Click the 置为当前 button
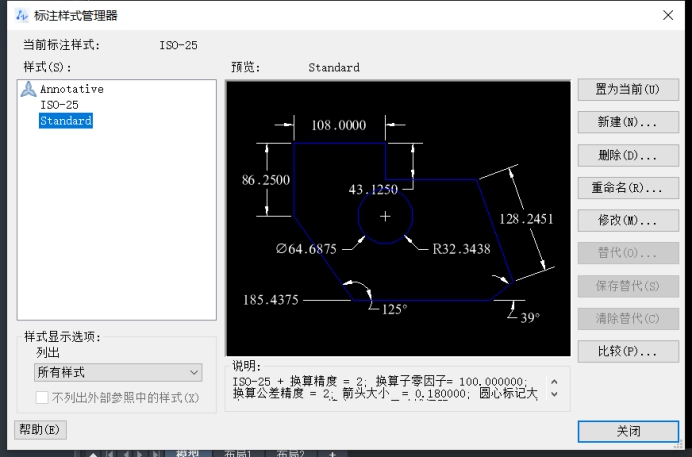The height and width of the screenshot is (457, 692). [x=628, y=90]
